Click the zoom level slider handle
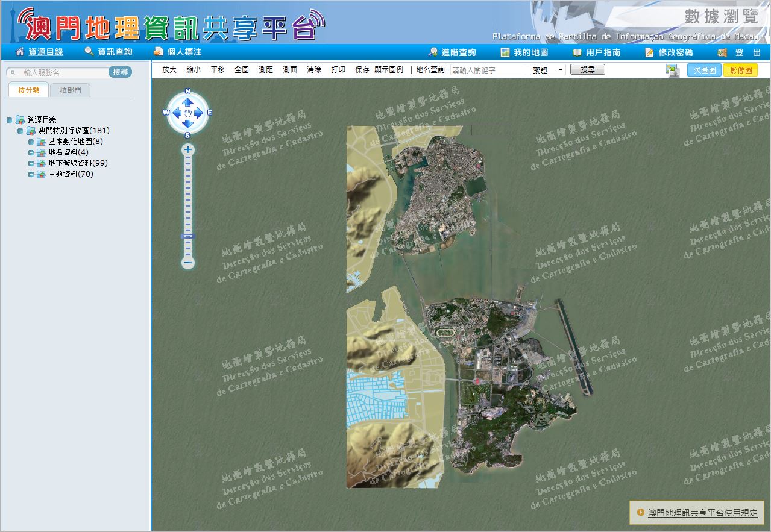 point(188,236)
